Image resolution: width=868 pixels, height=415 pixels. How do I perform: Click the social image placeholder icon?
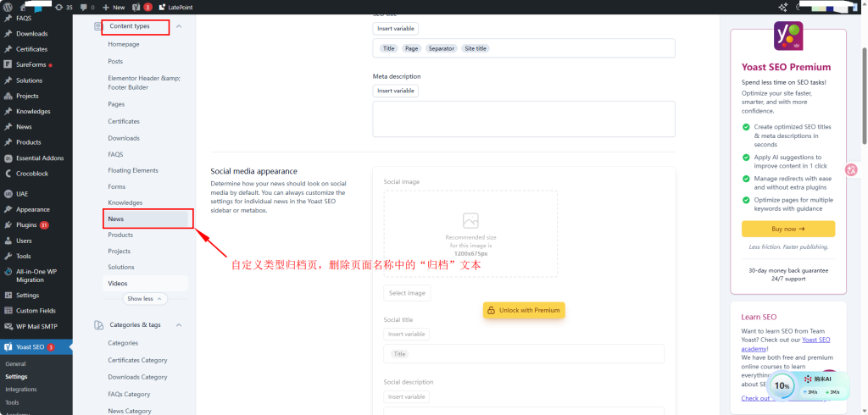click(470, 220)
